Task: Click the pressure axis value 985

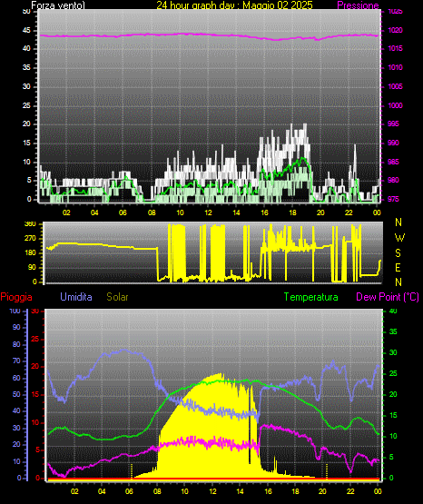Action: (393, 162)
